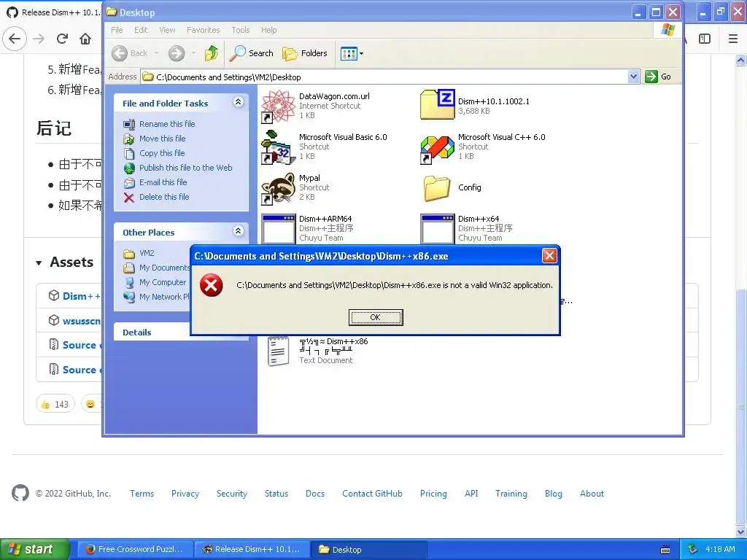The image size is (747, 560).
Task: Select the Dism++10.1.1002.1 zip archive icon
Action: tap(438, 104)
